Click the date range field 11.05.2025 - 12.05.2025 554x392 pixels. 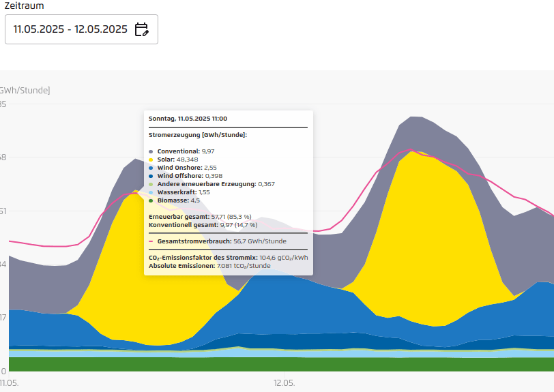coord(81,29)
